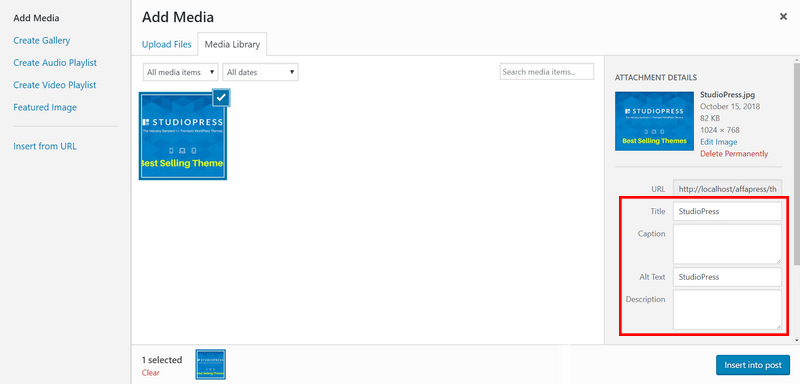Viewport: 800px width, 384px height.
Task: Focus the Search media items field
Action: (546, 72)
